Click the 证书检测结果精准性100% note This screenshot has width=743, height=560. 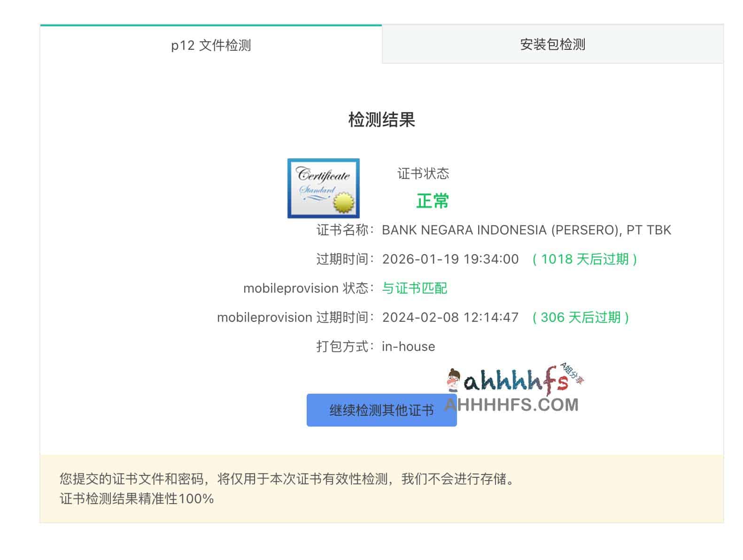137,499
